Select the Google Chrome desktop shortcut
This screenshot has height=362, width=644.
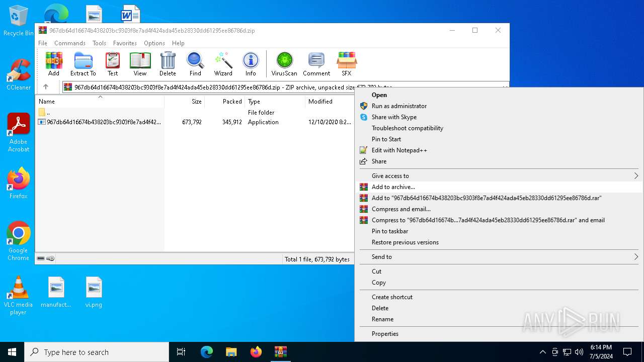pyautogui.click(x=19, y=241)
